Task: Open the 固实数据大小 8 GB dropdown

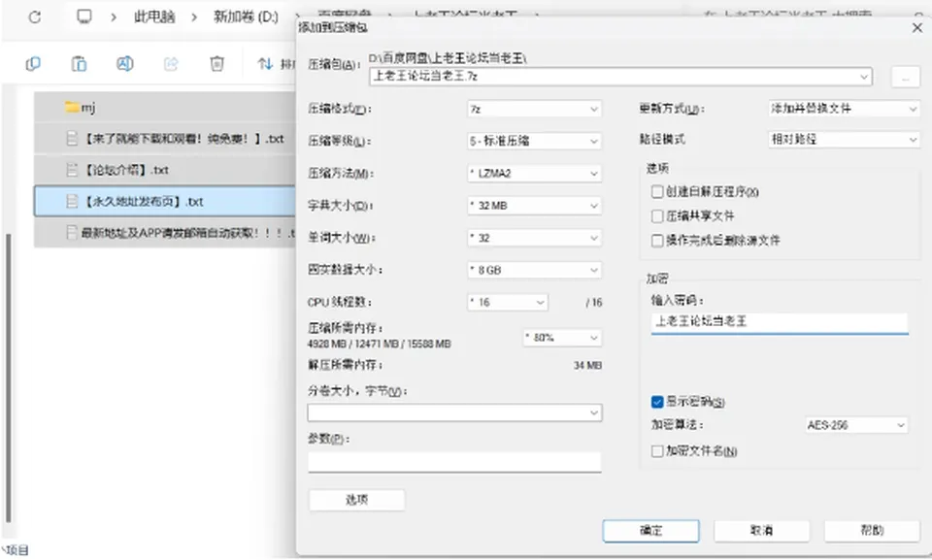Action: 534,270
